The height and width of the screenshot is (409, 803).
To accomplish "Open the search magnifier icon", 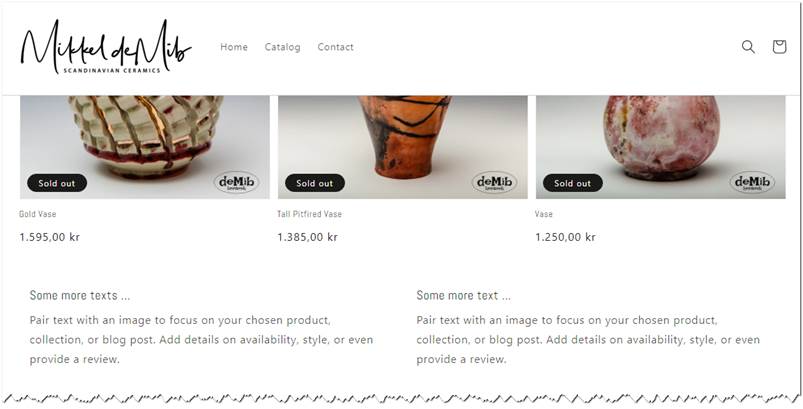I will 748,47.
